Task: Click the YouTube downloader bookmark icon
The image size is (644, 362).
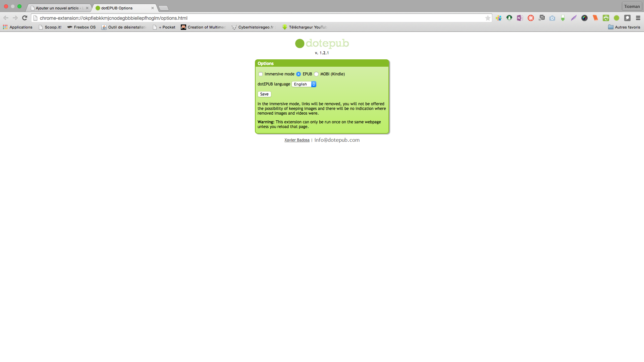Action: pos(284,27)
